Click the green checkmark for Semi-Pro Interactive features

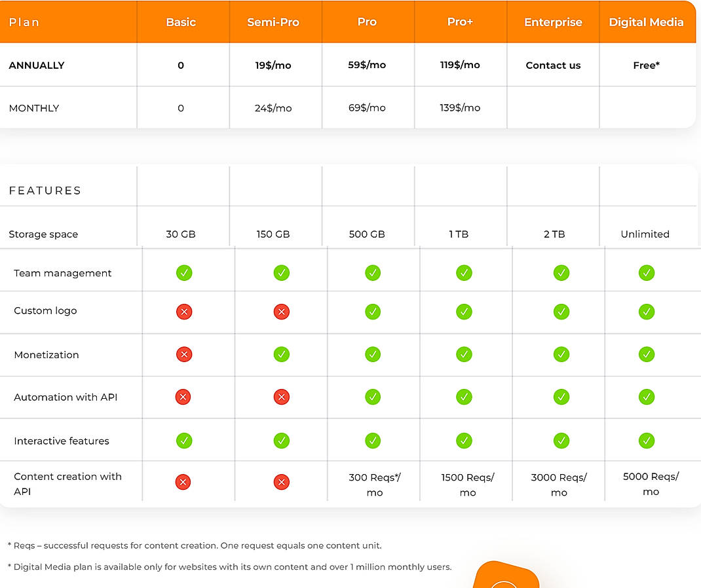pos(281,441)
